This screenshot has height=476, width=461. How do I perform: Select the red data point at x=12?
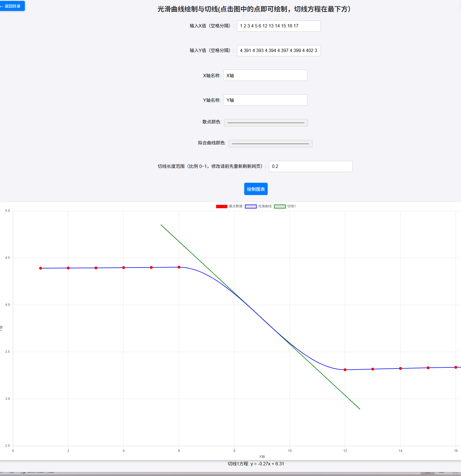pos(345,370)
